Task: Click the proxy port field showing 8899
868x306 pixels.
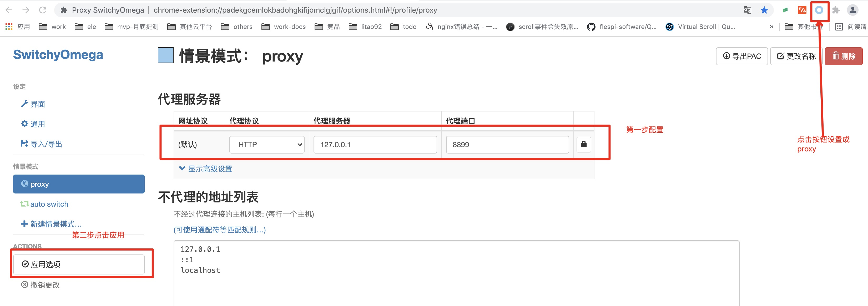Action: [507, 144]
